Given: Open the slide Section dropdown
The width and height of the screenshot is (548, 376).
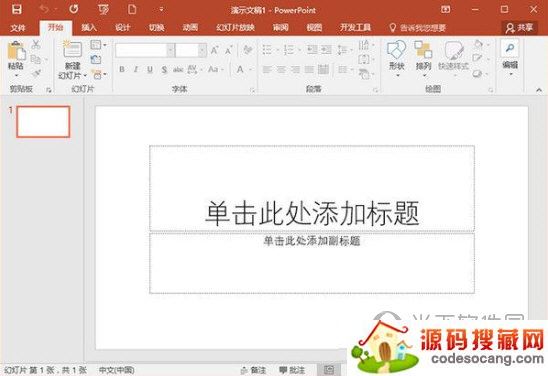Looking at the screenshot, I should pos(99,74).
